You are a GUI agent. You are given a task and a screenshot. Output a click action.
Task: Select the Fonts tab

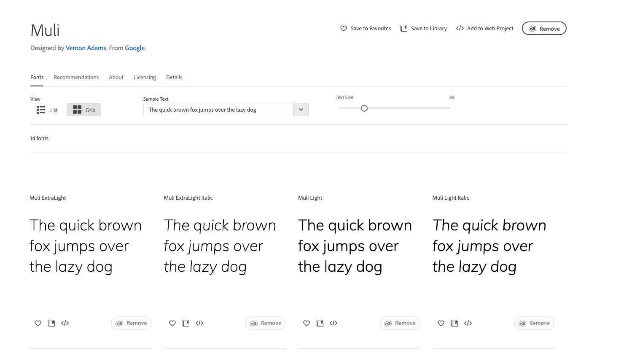pos(37,77)
